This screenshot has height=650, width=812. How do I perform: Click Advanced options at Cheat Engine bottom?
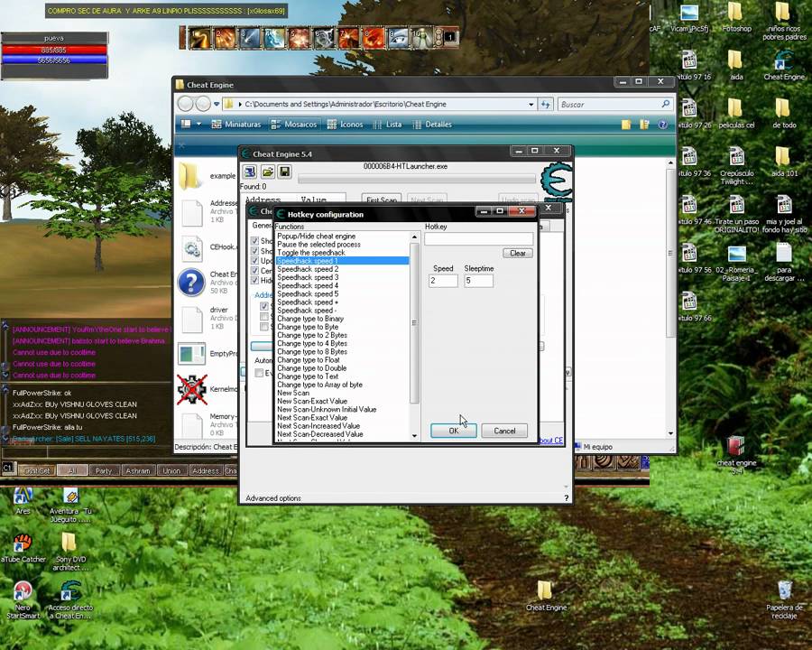tap(273, 498)
